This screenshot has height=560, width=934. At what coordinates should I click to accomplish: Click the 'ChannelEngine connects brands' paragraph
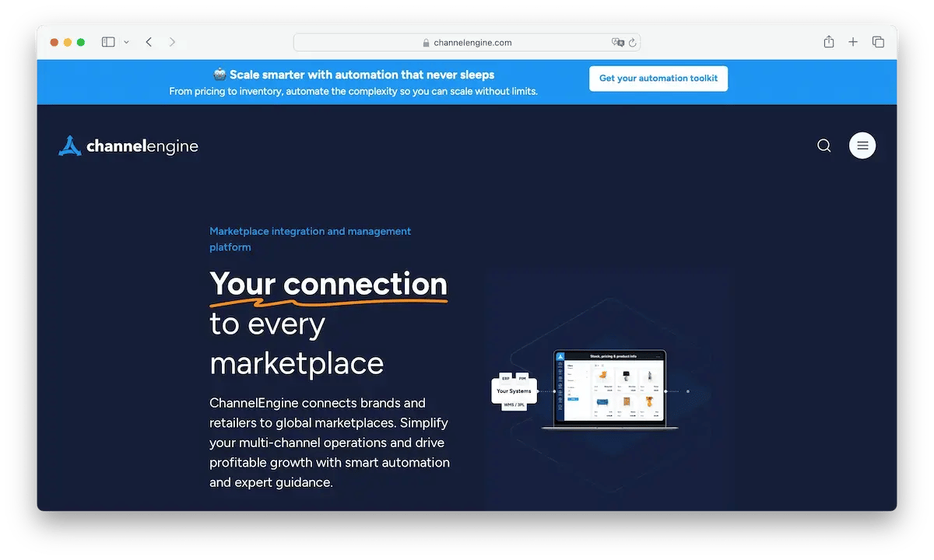click(330, 443)
